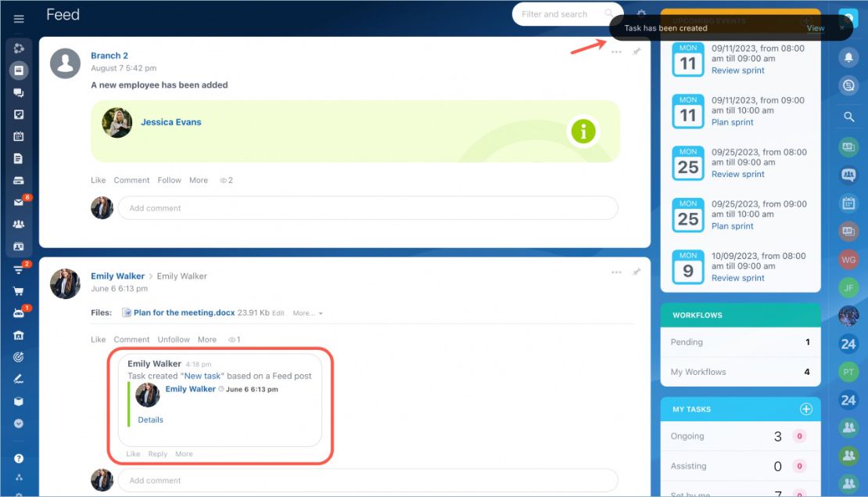This screenshot has height=497, width=868.
Task: Open Webmail envelope icon with badge 8
Action: [19, 202]
